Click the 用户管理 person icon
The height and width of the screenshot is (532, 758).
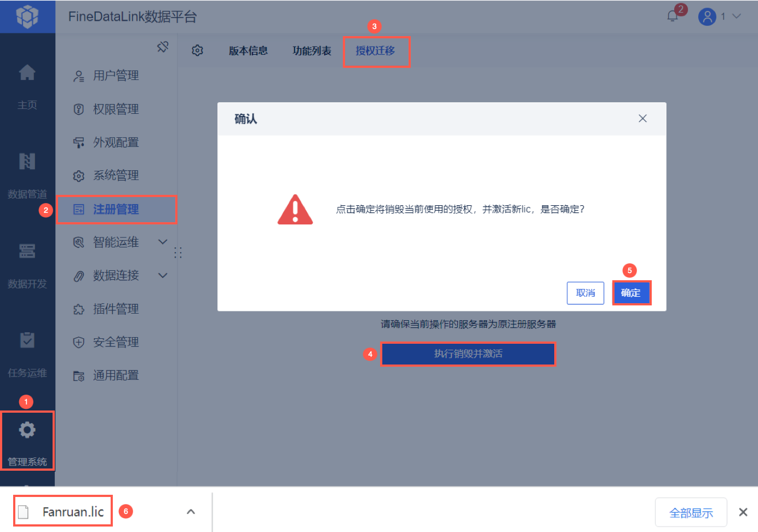pos(79,76)
